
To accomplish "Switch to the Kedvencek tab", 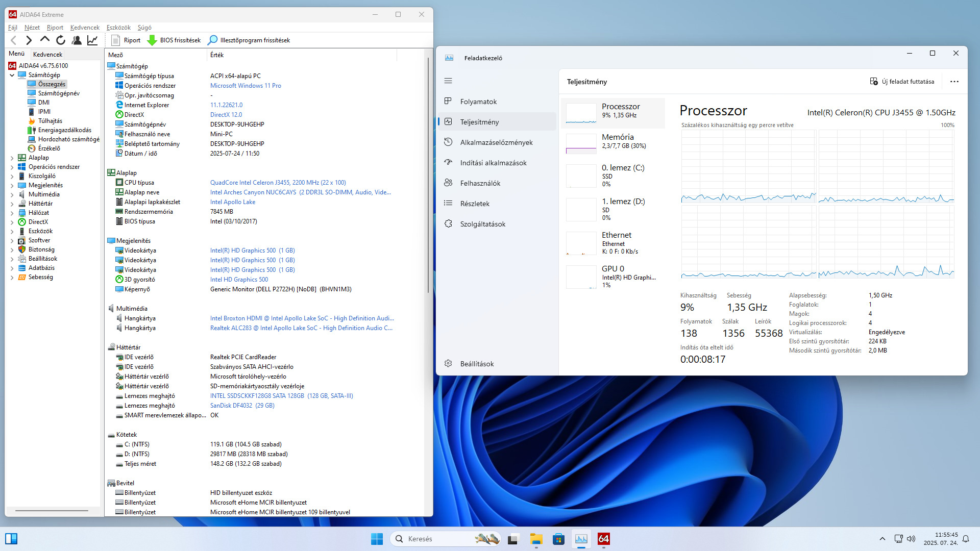I will coord(47,54).
